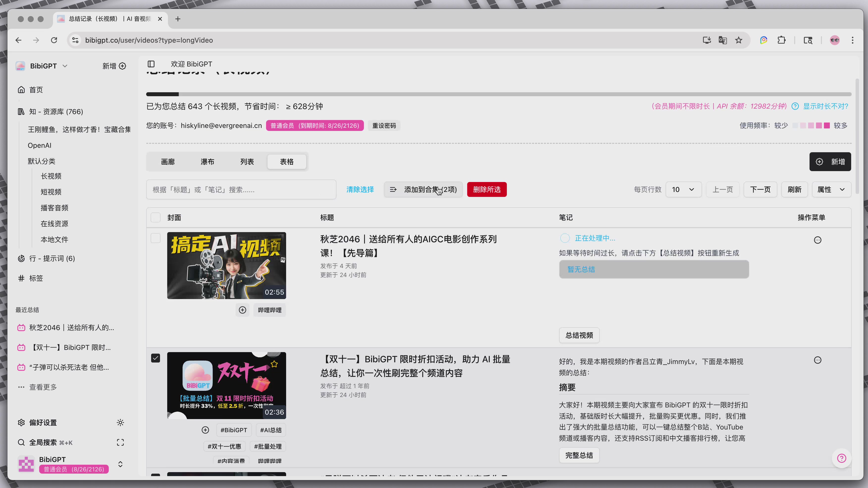868x488 pixels.
Task: Click the 清除选择 link
Action: [x=360, y=189]
